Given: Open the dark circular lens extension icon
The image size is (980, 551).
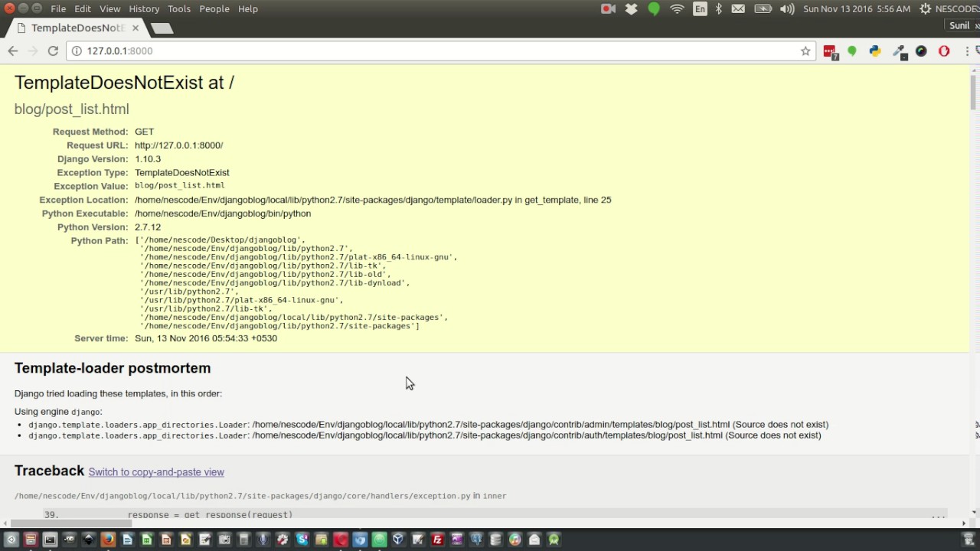Looking at the screenshot, I should point(921,51).
